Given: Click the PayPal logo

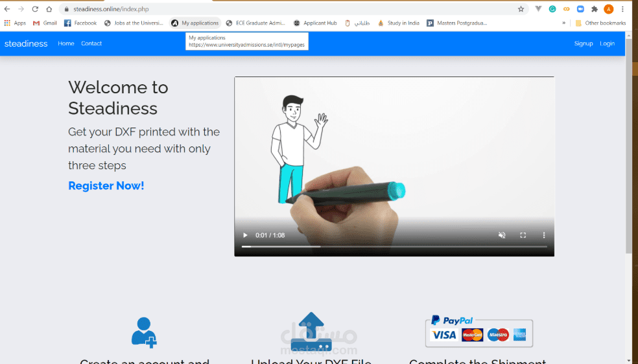Looking at the screenshot, I should coord(452,321).
